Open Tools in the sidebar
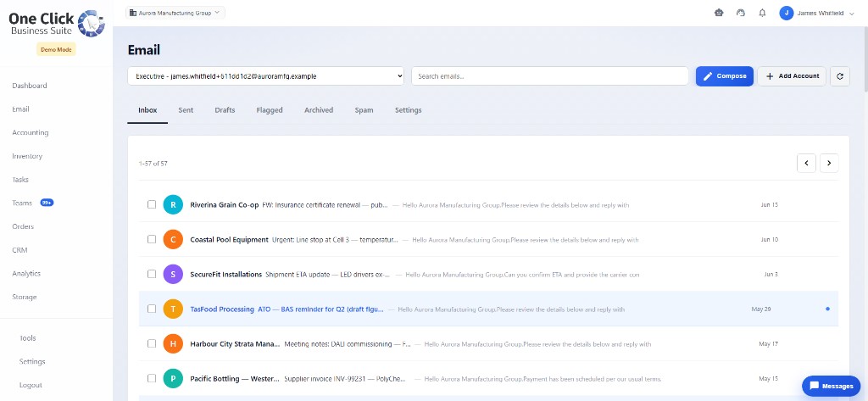This screenshot has width=868, height=401. (28, 338)
